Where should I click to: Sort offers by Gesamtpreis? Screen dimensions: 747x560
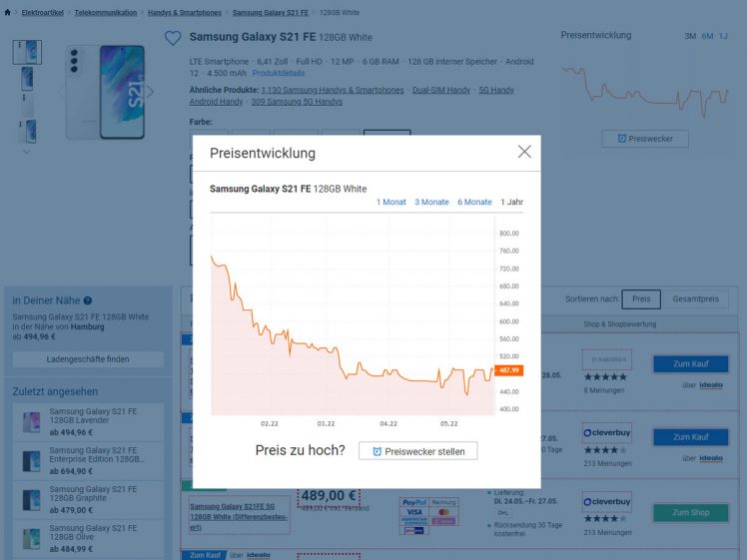click(x=695, y=298)
